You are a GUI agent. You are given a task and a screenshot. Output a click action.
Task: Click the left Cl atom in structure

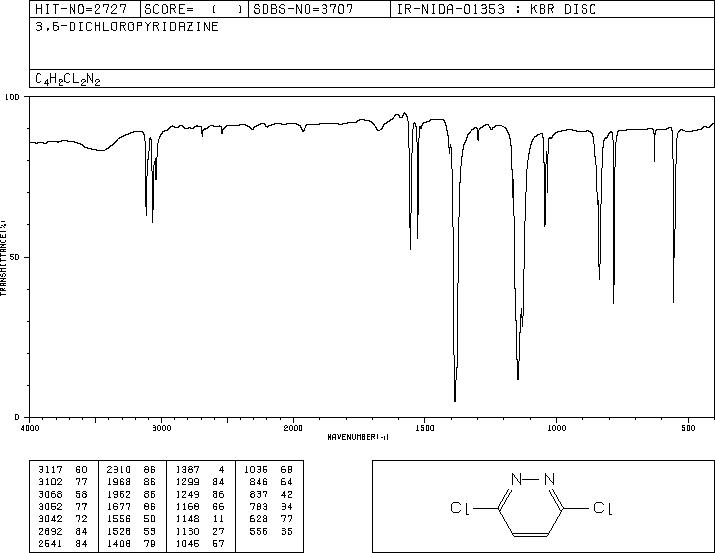[x=460, y=508]
